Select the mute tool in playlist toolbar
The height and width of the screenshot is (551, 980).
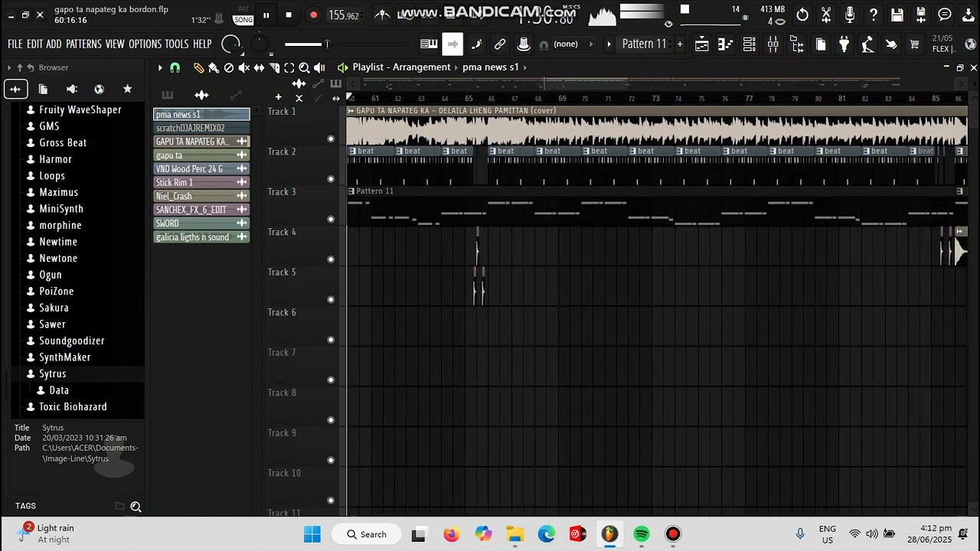click(x=244, y=67)
